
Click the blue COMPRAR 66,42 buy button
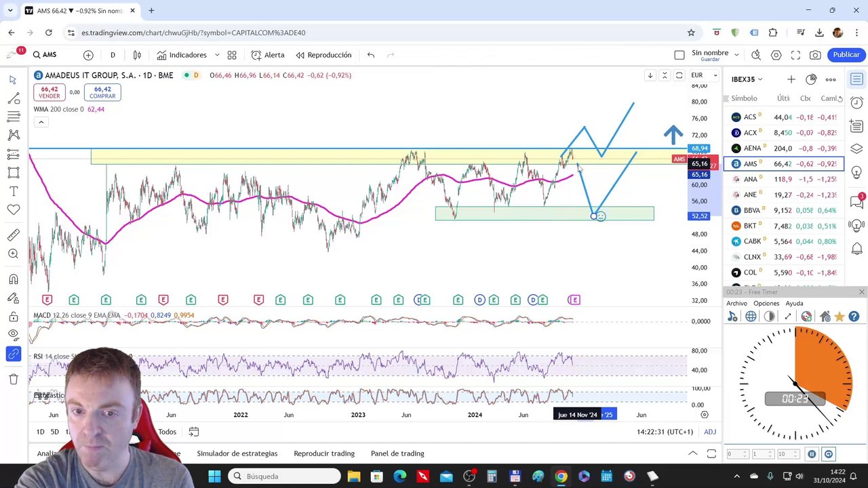point(102,92)
